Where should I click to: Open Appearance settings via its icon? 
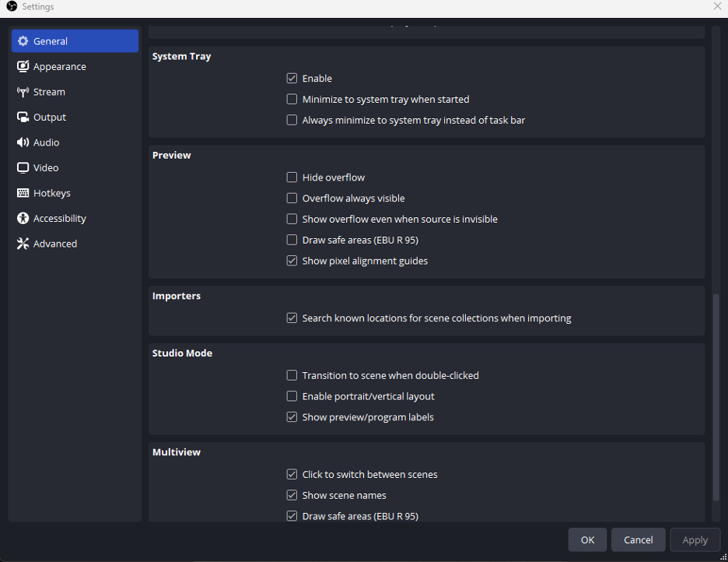(x=23, y=67)
